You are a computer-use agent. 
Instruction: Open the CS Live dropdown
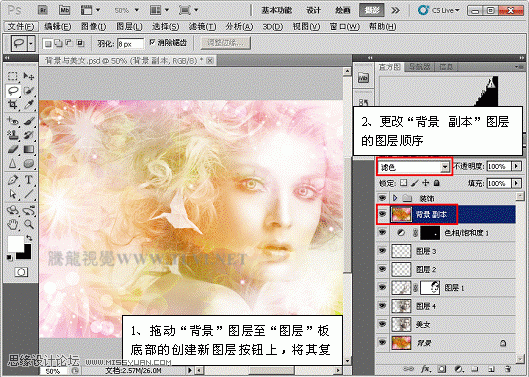pyautogui.click(x=439, y=10)
